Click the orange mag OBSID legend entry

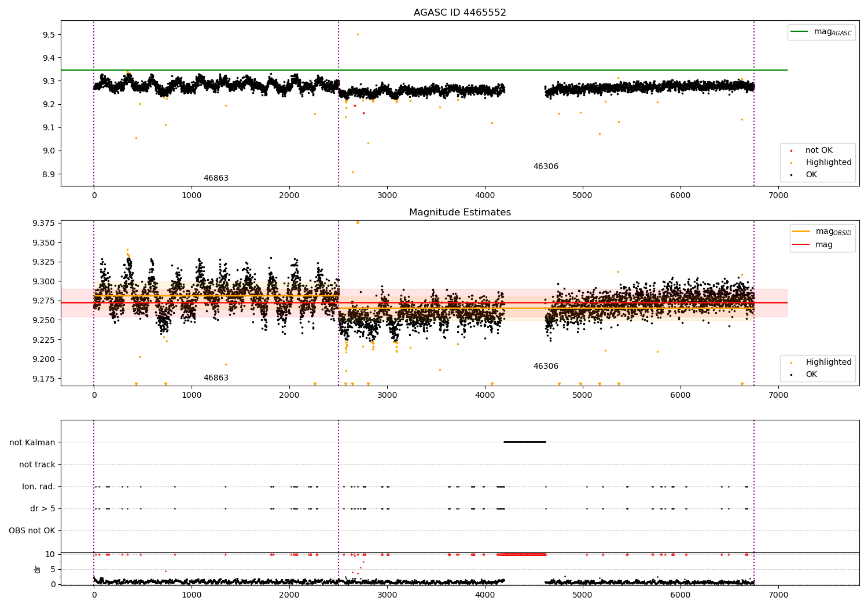822,232
